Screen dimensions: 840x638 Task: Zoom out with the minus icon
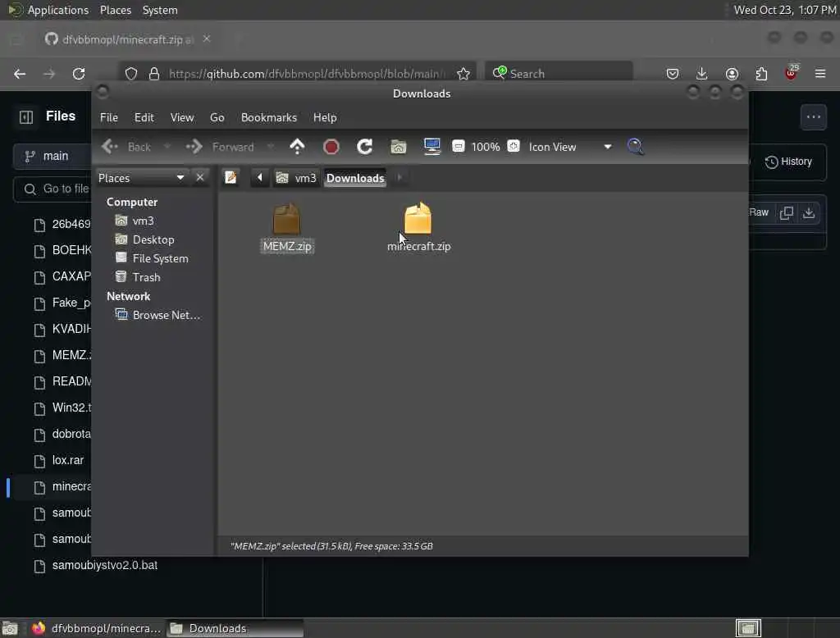tap(458, 146)
